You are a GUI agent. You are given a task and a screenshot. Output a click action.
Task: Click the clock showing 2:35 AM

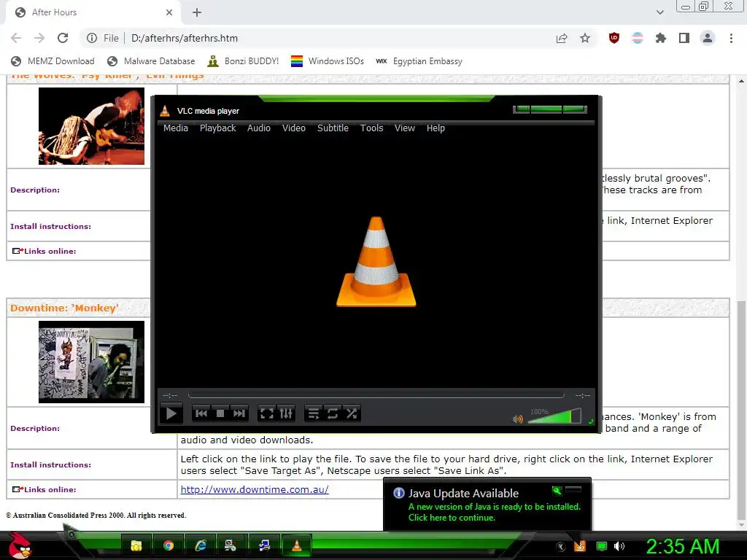click(x=683, y=546)
